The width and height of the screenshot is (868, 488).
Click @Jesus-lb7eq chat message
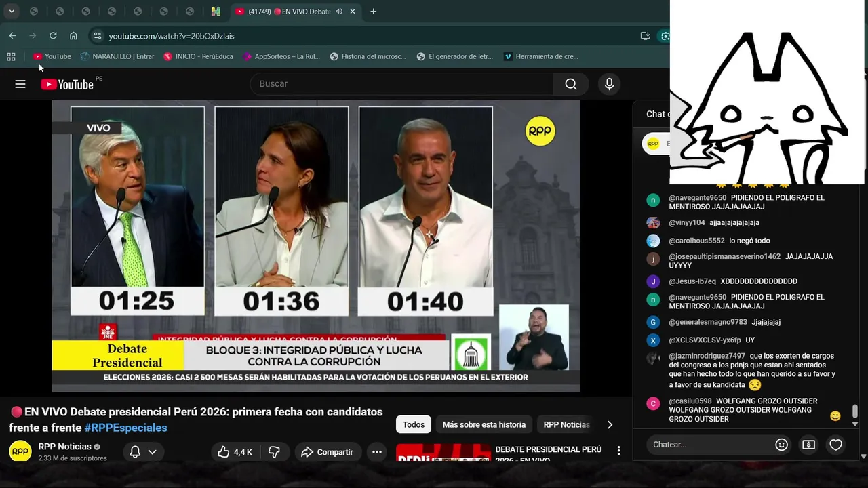click(759, 281)
